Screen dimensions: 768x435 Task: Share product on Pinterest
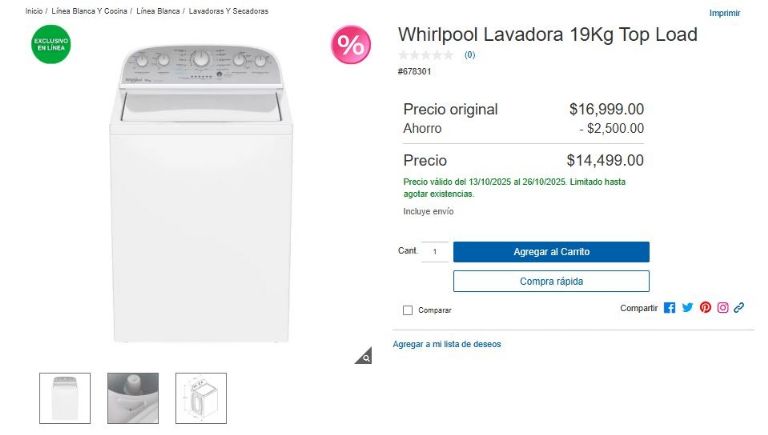(x=705, y=308)
